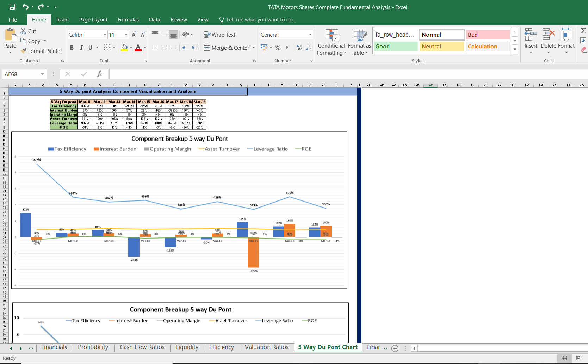Toggle Wrap Text on cells
This screenshot has width=588, height=364.
pyautogui.click(x=219, y=35)
